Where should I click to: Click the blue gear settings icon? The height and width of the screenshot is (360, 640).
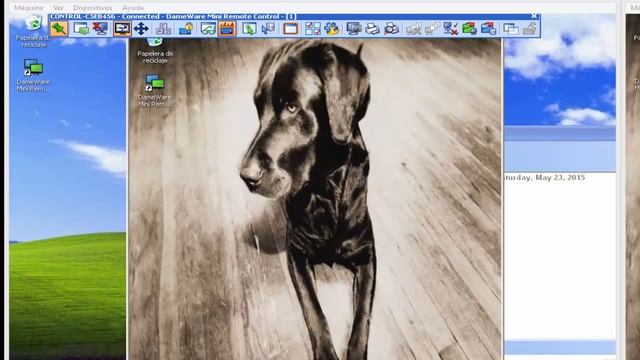click(332, 29)
